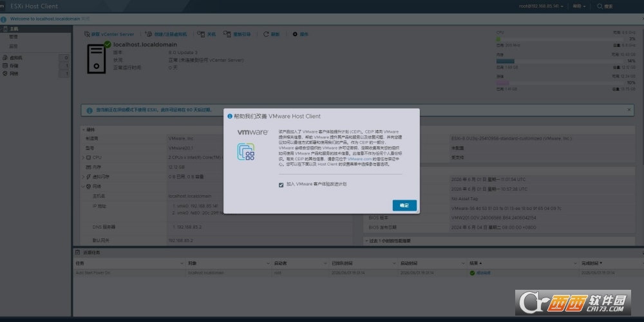Select 存储 in the navigator
644x322 pixels.
click(14, 66)
